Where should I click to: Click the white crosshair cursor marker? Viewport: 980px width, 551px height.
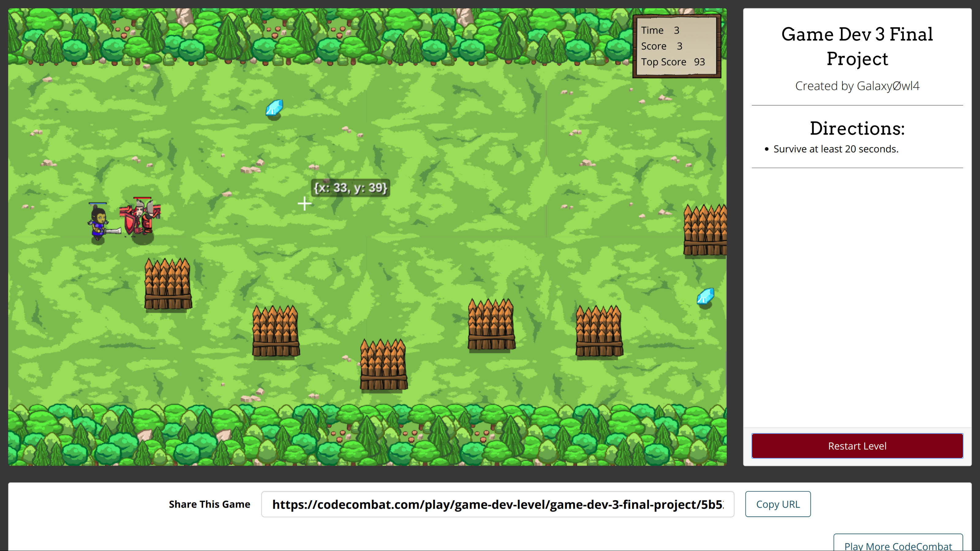click(x=304, y=204)
